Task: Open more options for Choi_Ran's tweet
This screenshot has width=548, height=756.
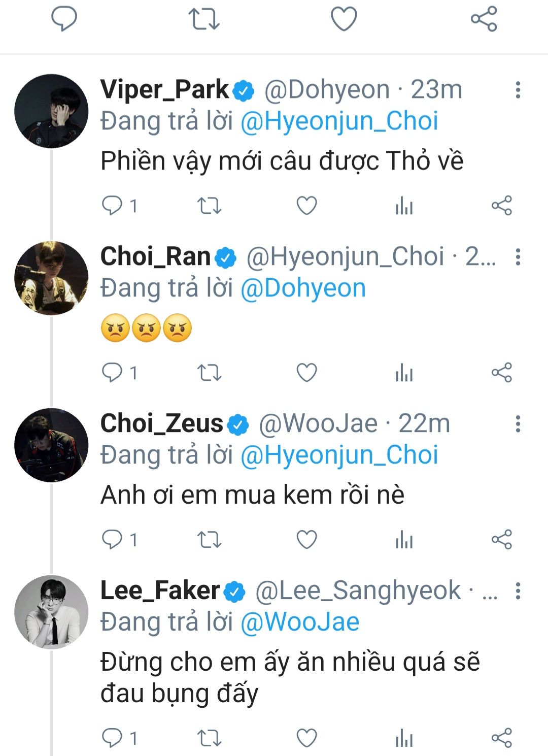Action: pyautogui.click(x=518, y=257)
